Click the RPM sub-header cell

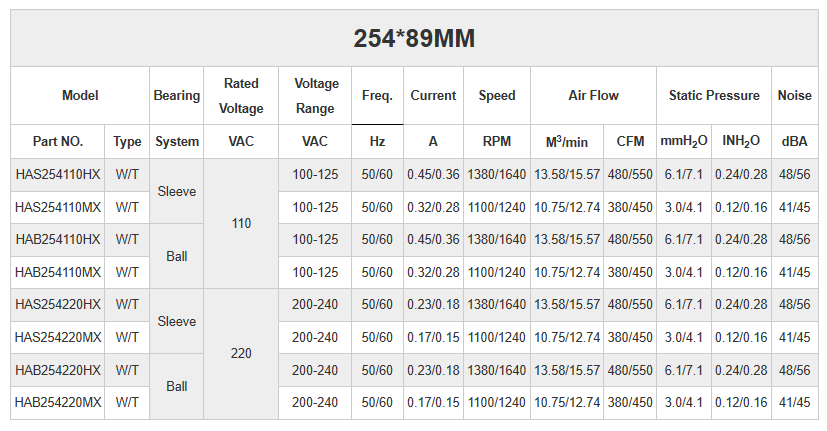(x=496, y=141)
